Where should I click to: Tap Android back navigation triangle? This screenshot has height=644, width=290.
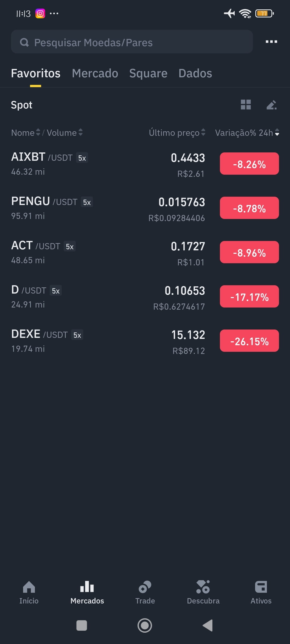coord(208,625)
